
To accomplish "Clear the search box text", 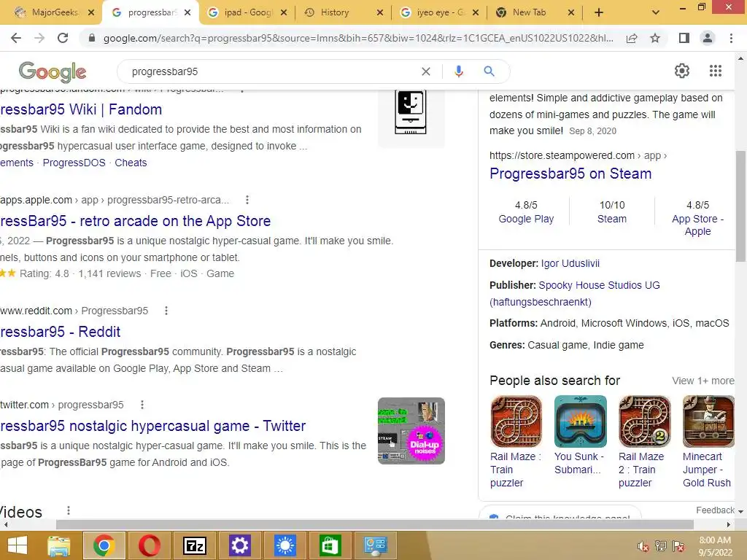I will [426, 71].
